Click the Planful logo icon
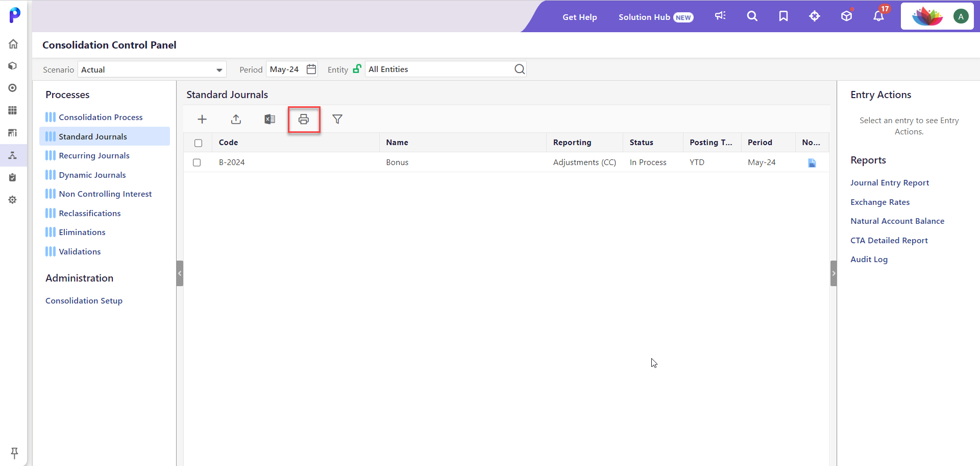The width and height of the screenshot is (980, 466). (x=15, y=15)
